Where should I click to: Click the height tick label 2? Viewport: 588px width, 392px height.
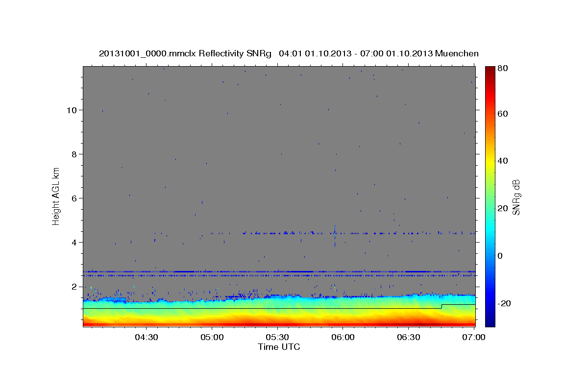pos(73,287)
